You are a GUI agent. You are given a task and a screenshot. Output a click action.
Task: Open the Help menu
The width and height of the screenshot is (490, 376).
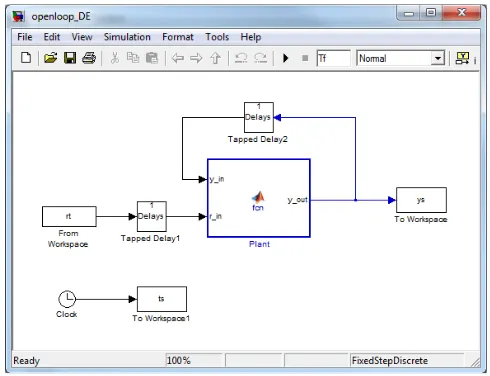(251, 37)
